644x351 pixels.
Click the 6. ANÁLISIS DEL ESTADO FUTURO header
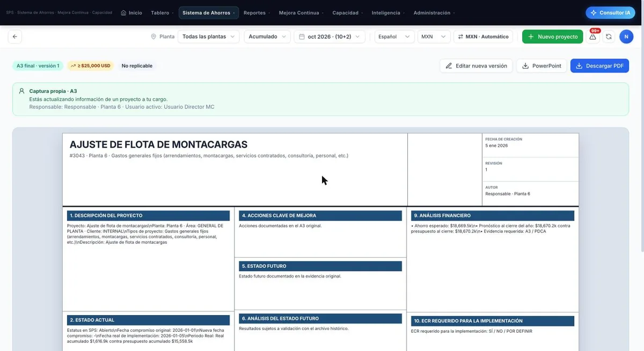[x=320, y=319]
